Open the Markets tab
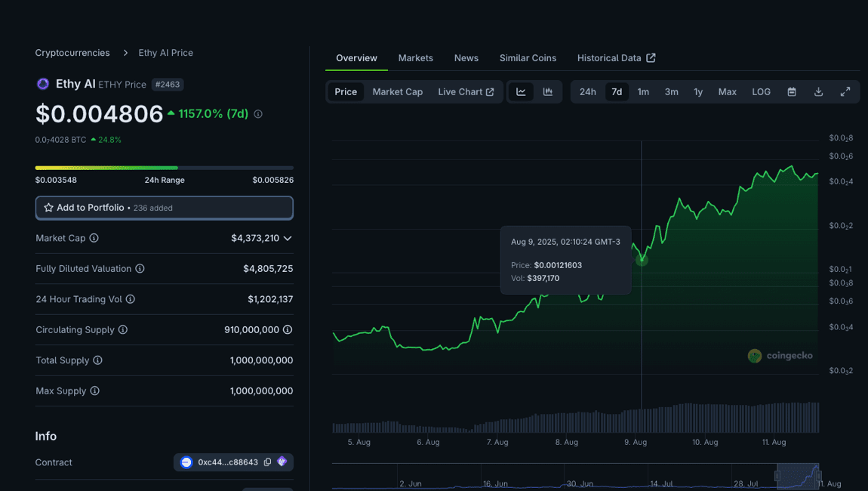 tap(415, 57)
